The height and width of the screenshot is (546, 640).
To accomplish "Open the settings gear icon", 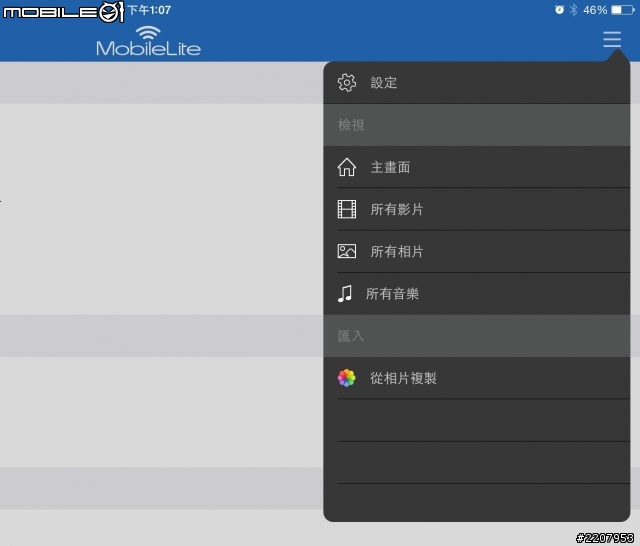I will (347, 83).
